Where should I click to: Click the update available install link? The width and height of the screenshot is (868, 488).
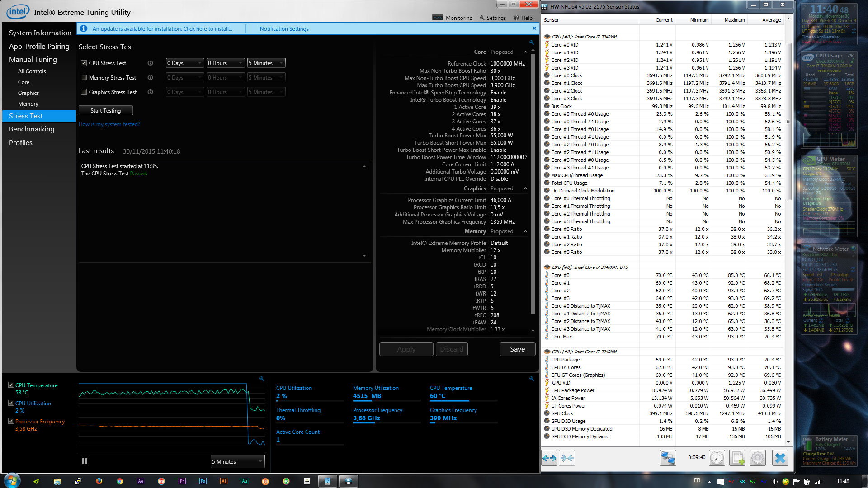click(162, 29)
